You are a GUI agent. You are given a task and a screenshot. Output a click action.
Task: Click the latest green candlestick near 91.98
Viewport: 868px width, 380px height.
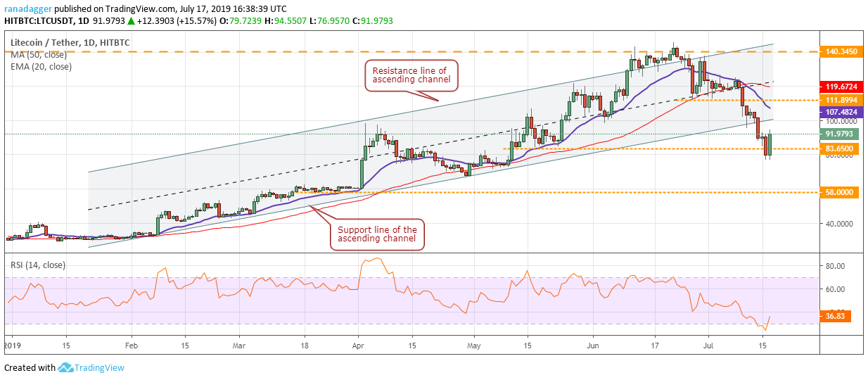pos(770,144)
